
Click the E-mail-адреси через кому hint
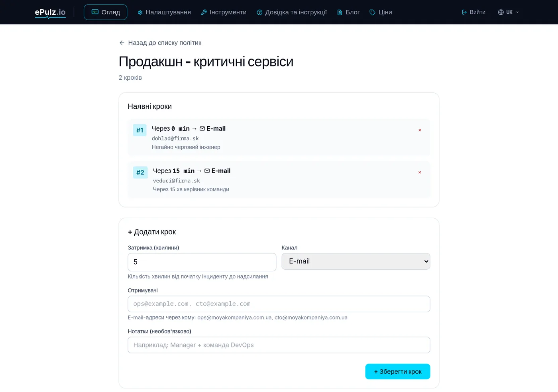coord(238,318)
